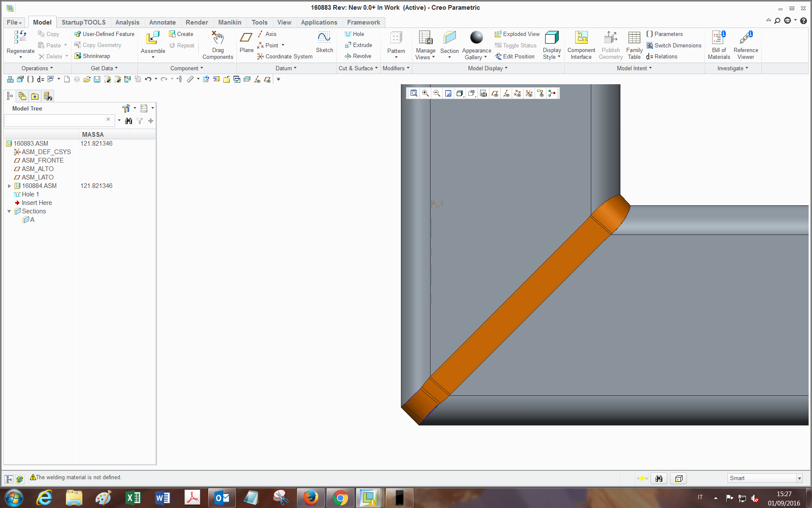812x508 pixels.
Task: Open Firefox from the Windows taskbar
Action: [x=311, y=498]
